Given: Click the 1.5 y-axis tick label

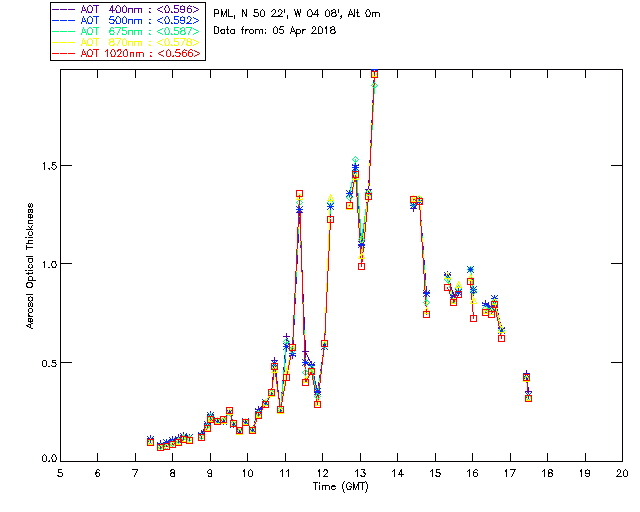Looking at the screenshot, I should pyautogui.click(x=49, y=166).
